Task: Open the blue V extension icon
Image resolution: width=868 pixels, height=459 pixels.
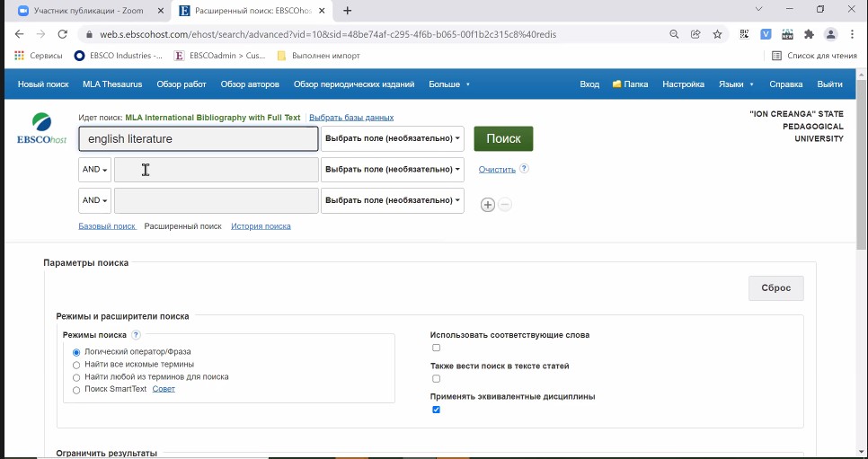Action: click(x=766, y=34)
